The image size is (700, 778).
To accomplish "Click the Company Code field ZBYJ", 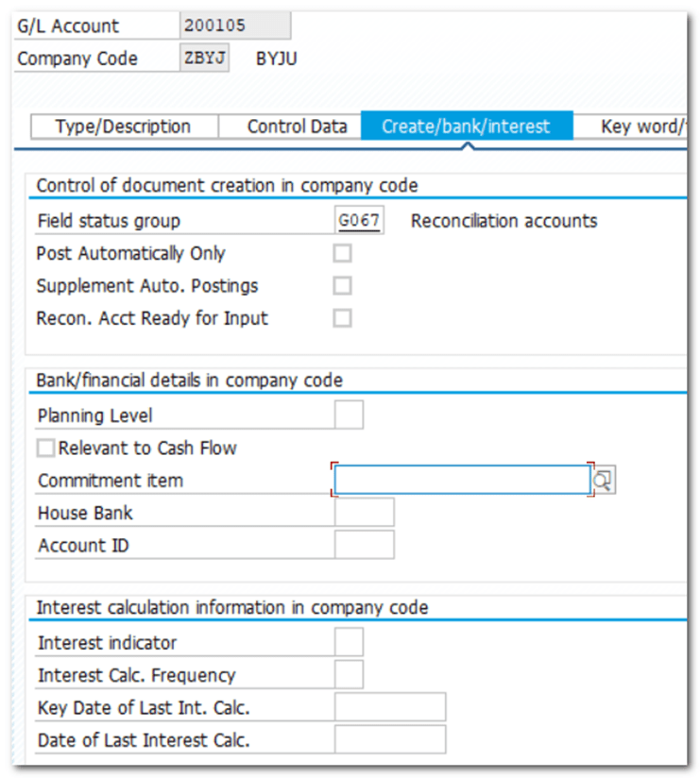I will (x=204, y=59).
